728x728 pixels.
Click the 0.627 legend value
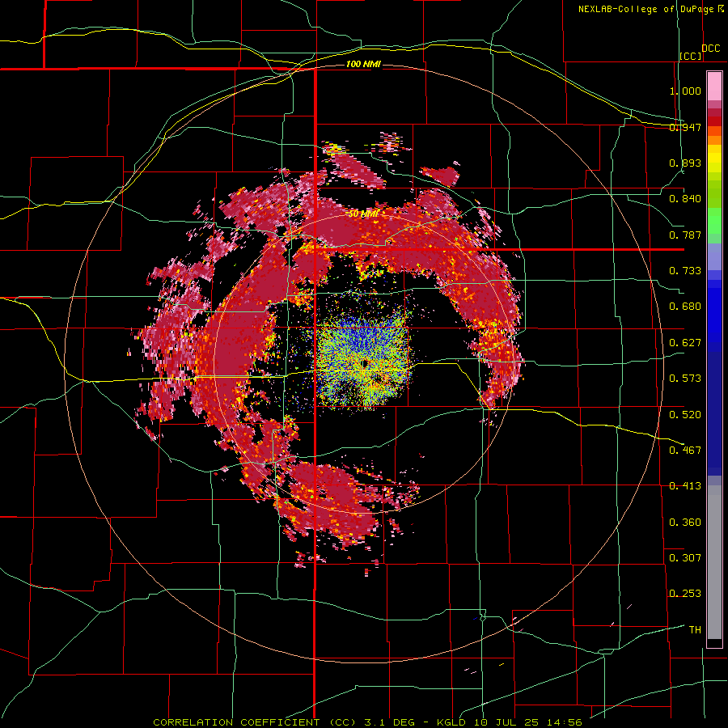pos(685,343)
